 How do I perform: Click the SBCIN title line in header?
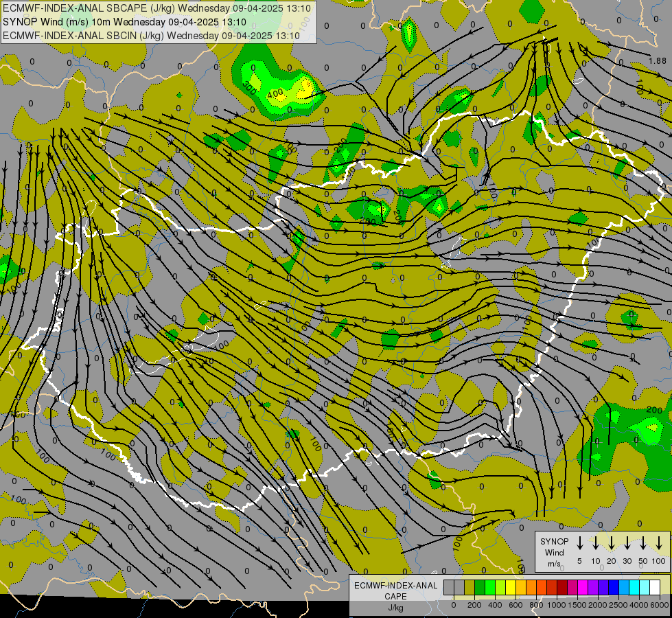point(151,36)
